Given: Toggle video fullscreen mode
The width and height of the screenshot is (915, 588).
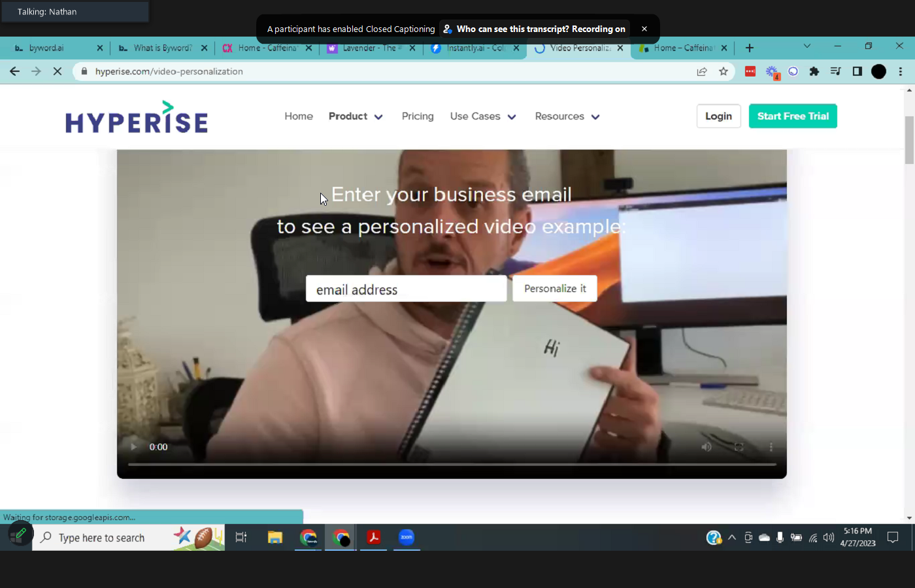Looking at the screenshot, I should [739, 447].
